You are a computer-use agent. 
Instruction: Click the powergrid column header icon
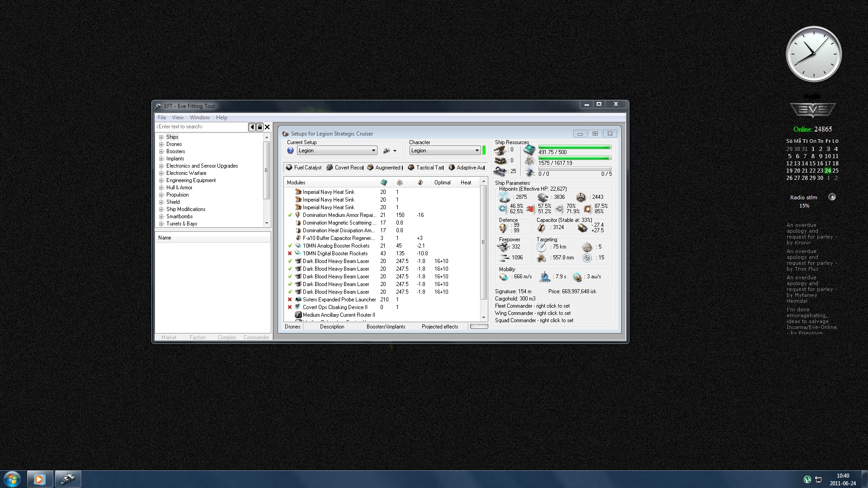[400, 183]
